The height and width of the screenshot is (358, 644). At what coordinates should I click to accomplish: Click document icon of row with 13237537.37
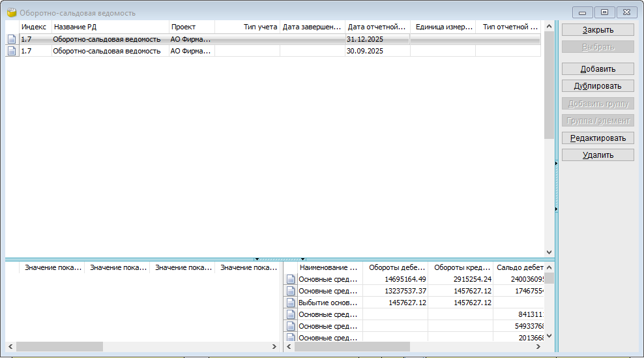tap(291, 291)
